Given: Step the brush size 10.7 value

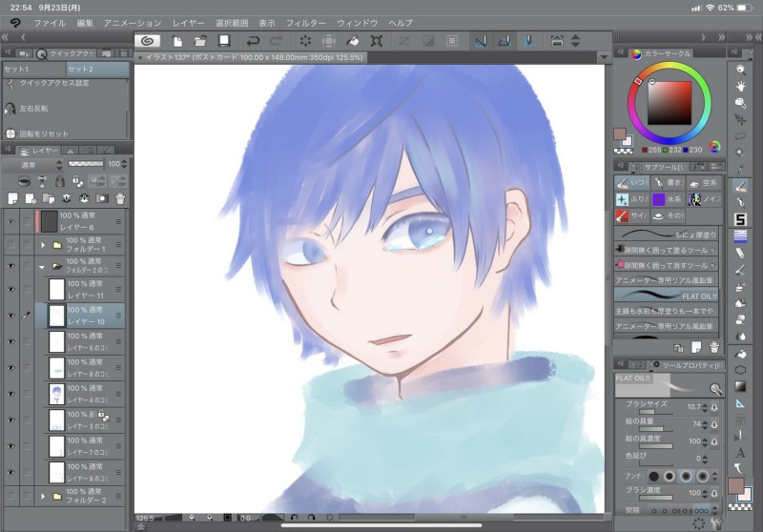Looking at the screenshot, I should [705, 407].
